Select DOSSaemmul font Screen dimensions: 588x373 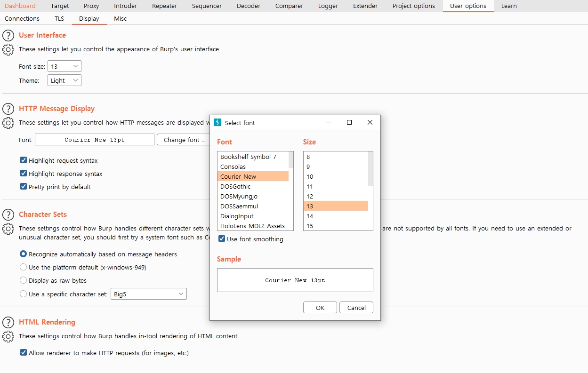(253, 206)
